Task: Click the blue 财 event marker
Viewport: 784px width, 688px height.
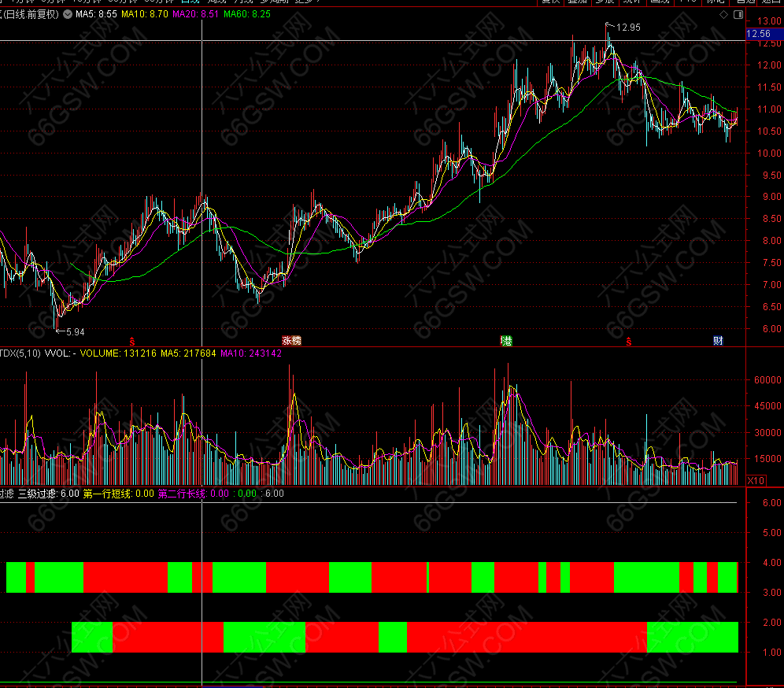Action: [x=718, y=341]
